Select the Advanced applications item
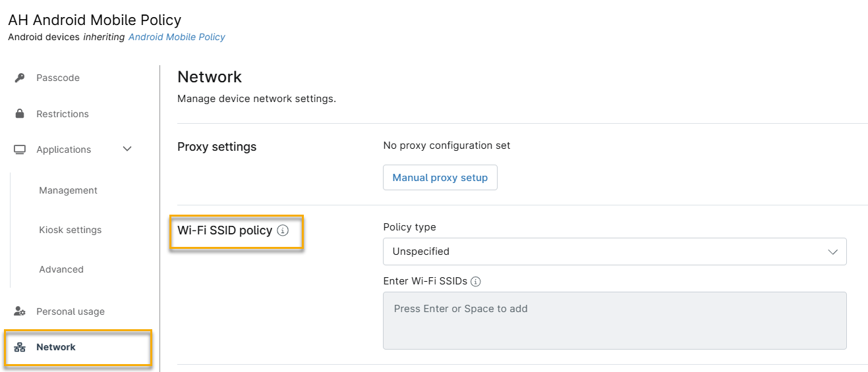Viewport: 868px width, 372px height. coord(61,269)
